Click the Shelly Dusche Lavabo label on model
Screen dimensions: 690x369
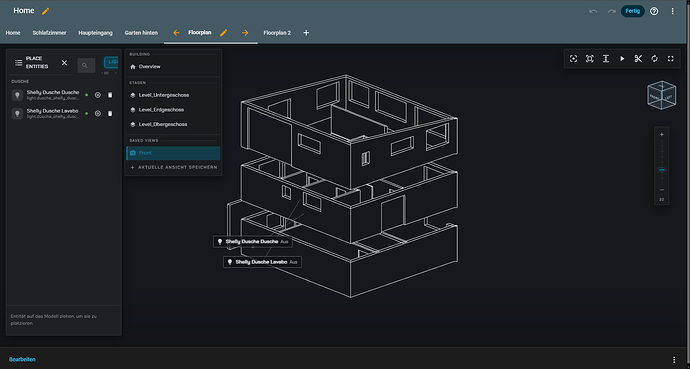point(262,262)
